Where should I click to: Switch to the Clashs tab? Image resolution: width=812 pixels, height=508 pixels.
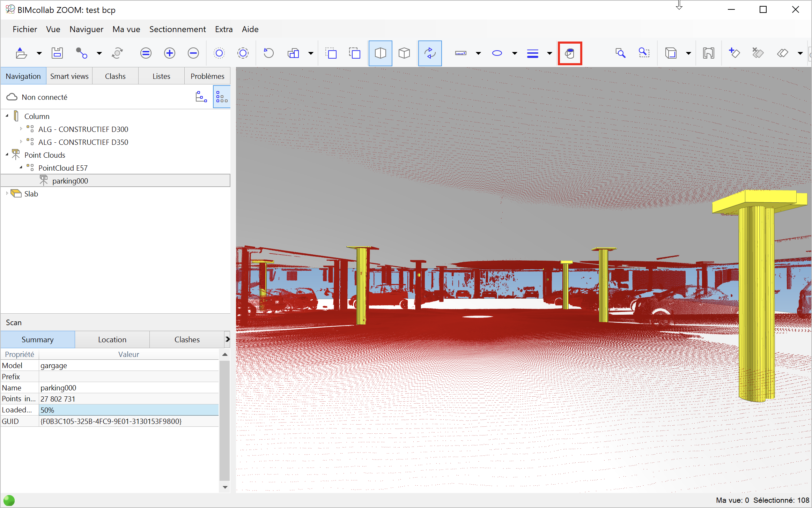tap(115, 76)
